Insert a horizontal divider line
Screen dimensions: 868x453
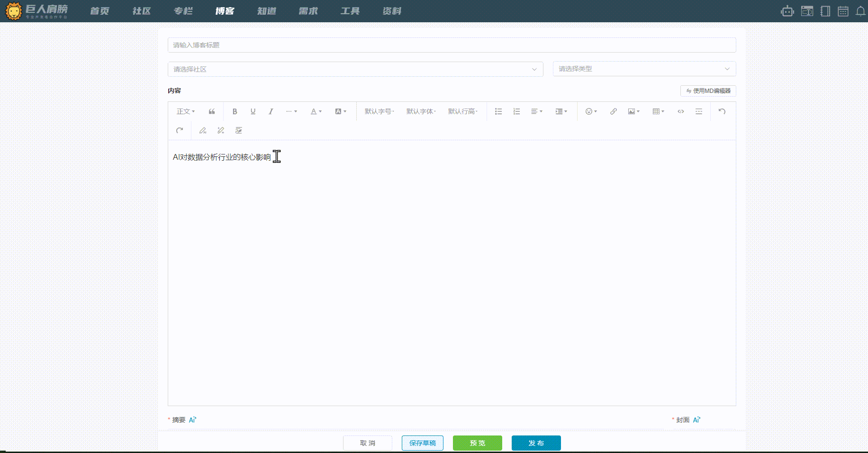click(x=698, y=111)
